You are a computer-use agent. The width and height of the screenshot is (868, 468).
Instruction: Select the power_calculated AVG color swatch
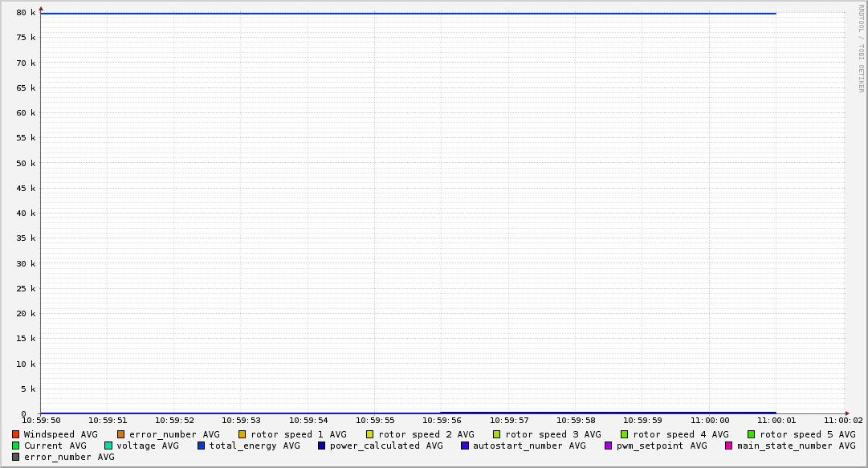pyautogui.click(x=321, y=446)
